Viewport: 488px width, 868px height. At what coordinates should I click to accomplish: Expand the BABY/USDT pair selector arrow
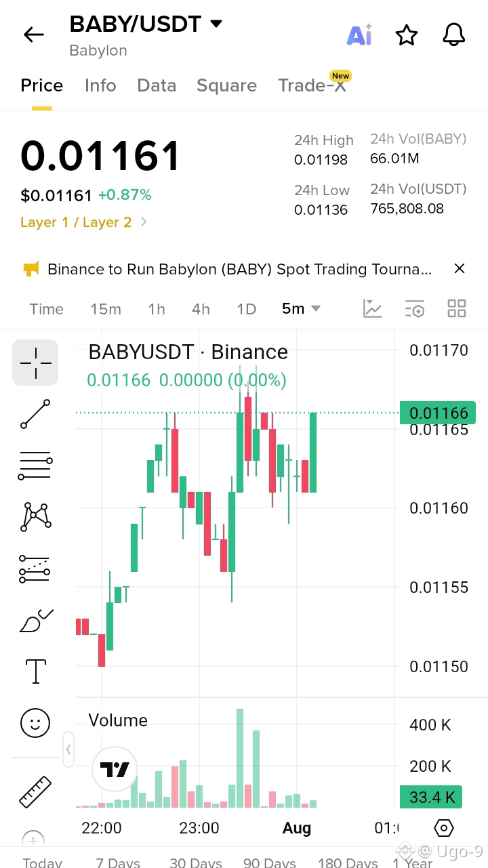216,24
